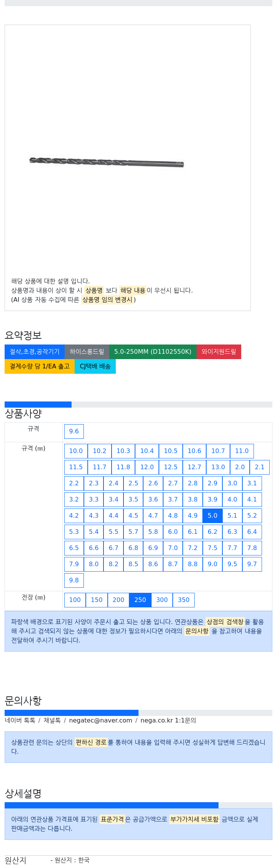Click the 결제수량 당 1/EA 출고 badge

point(40,366)
